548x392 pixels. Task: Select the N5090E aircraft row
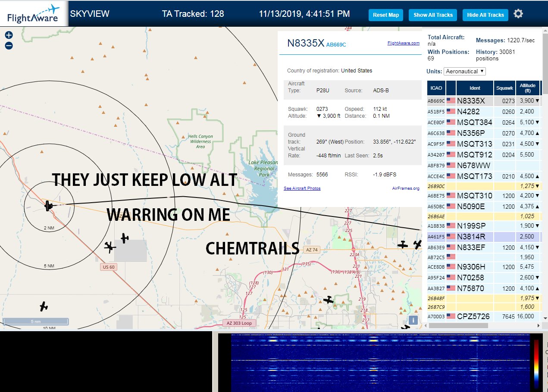(x=484, y=207)
